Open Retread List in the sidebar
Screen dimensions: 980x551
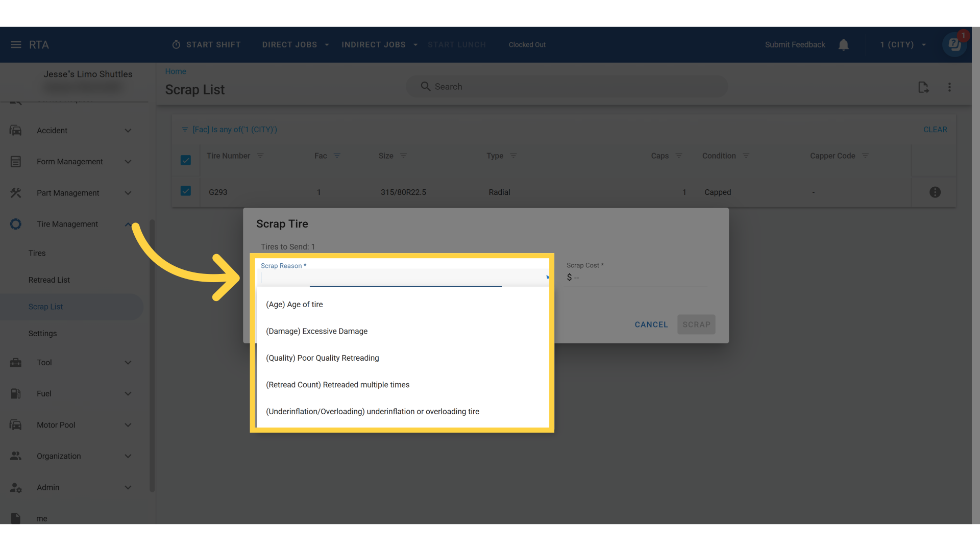coord(49,280)
